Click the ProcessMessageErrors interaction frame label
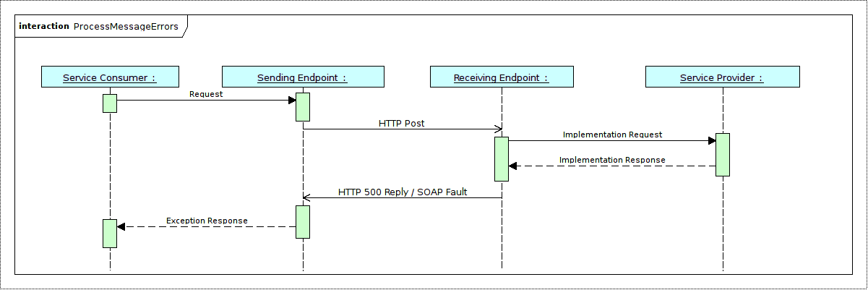Image resolution: width=868 pixels, height=290 pixels. pyautogui.click(x=99, y=27)
